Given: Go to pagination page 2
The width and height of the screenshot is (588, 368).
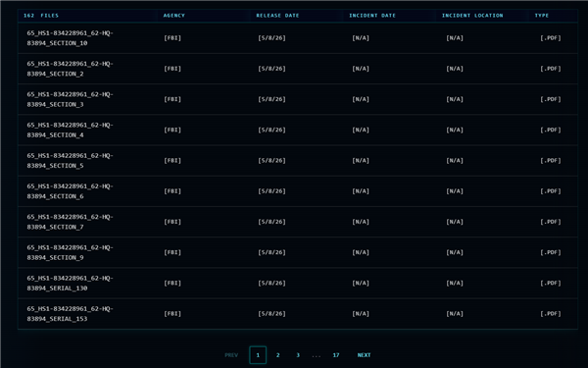Looking at the screenshot, I should 278,355.
